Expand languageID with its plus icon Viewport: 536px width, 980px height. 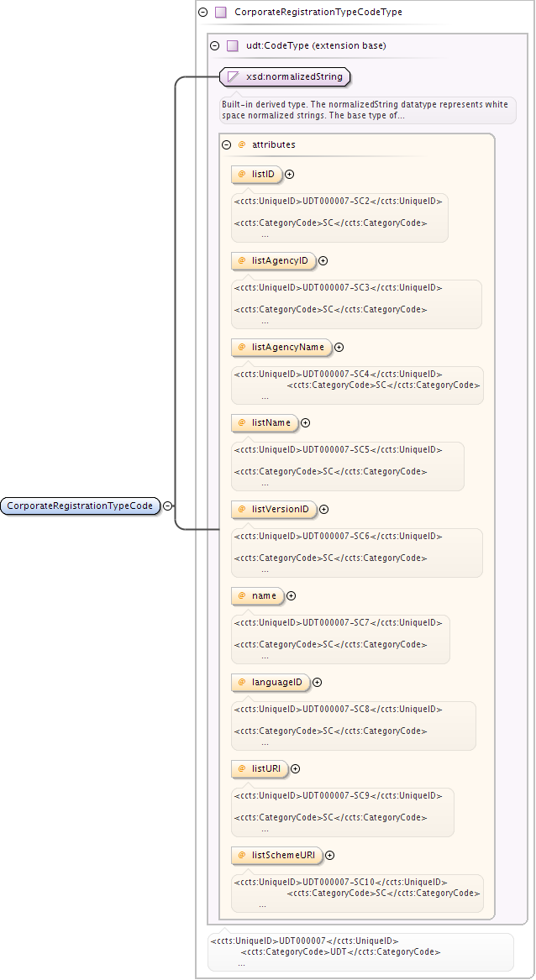tap(317, 683)
